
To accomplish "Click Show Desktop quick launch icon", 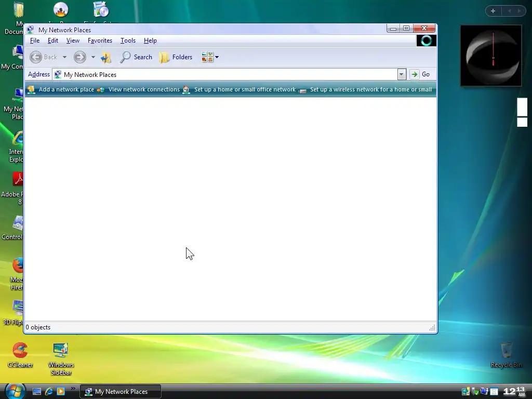I will click(x=37, y=392).
